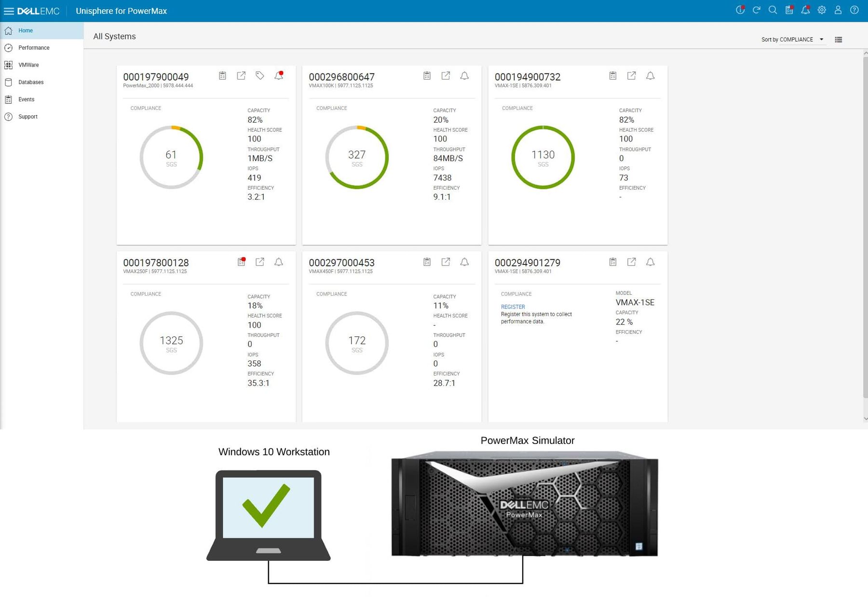The image size is (868, 597).
Task: Click the 327 SGS compliance ring
Action: pos(357,157)
